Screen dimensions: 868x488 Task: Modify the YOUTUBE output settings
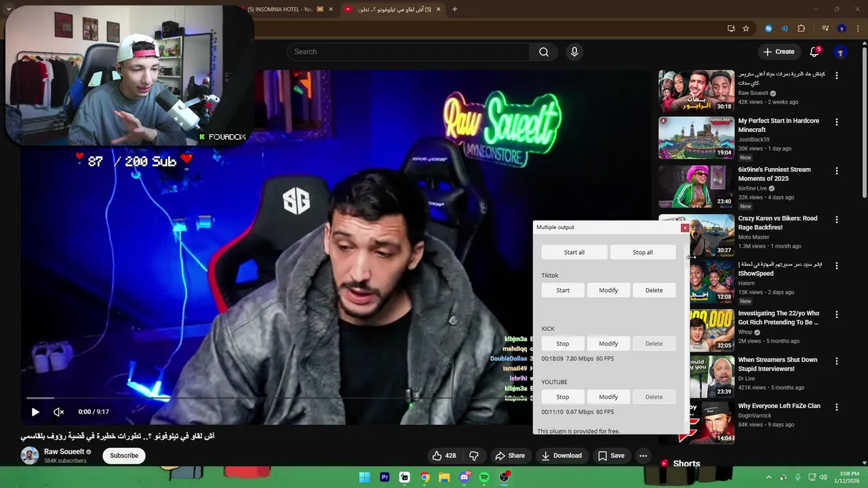coord(608,397)
